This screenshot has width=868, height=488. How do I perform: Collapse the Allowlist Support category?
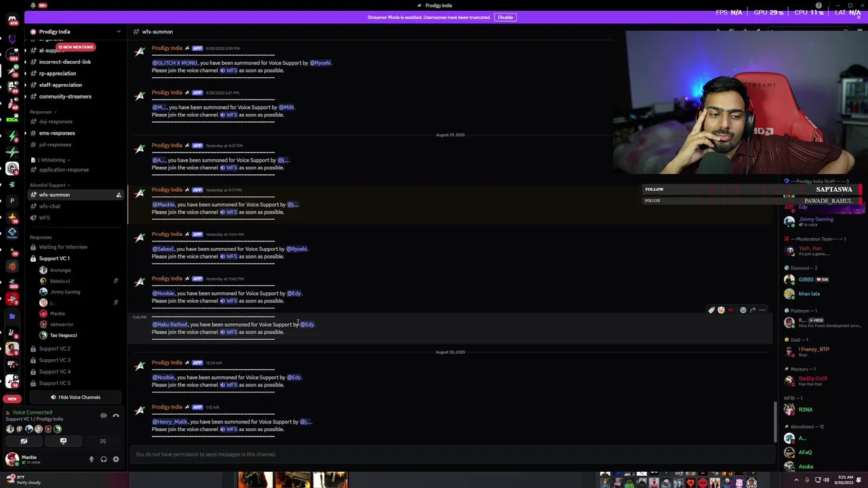click(49, 185)
